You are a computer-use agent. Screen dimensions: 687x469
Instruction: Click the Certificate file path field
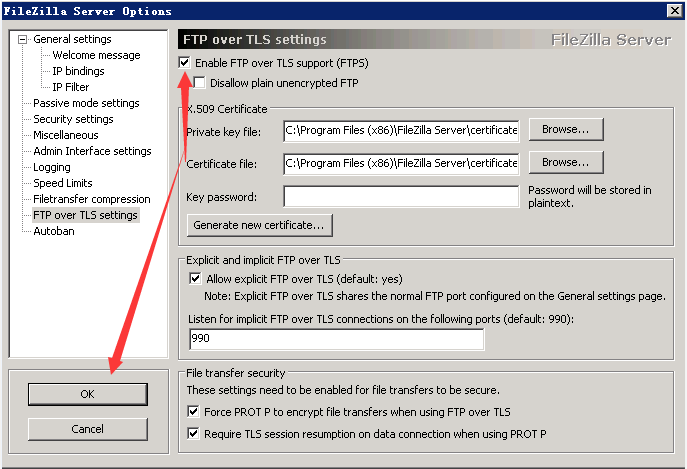(401, 163)
